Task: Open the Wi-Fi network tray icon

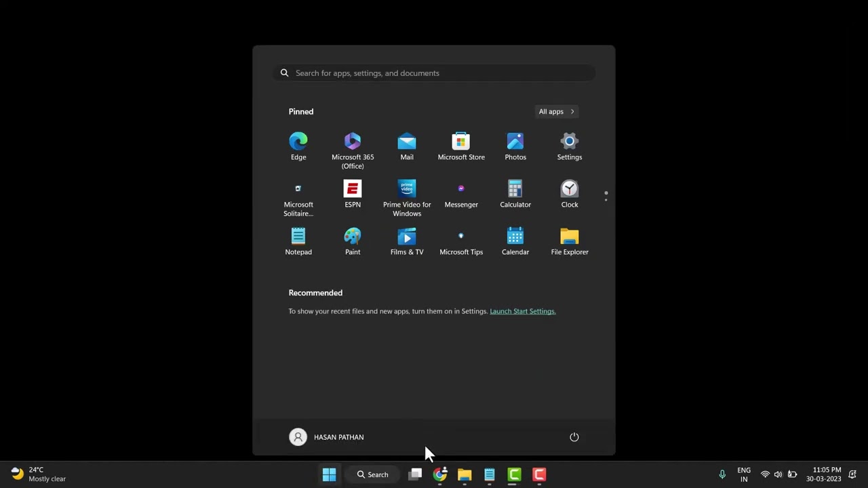Action: point(765,474)
